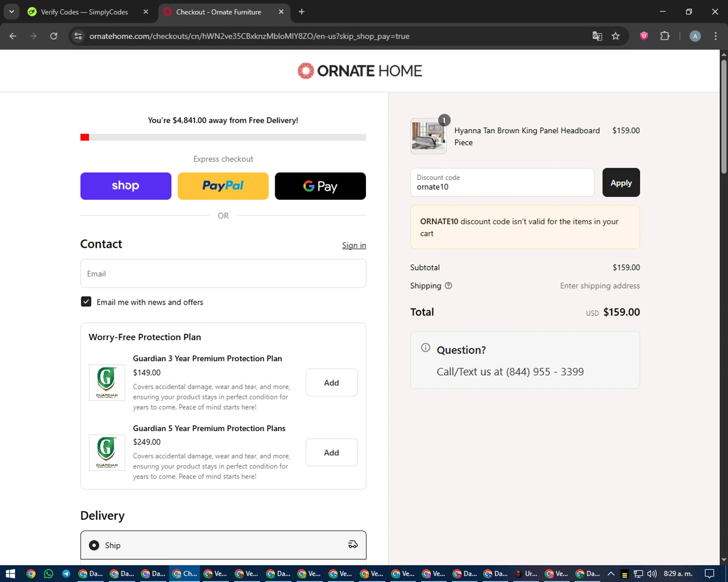
Task: Open the Windows Start menu
Action: coord(10,574)
